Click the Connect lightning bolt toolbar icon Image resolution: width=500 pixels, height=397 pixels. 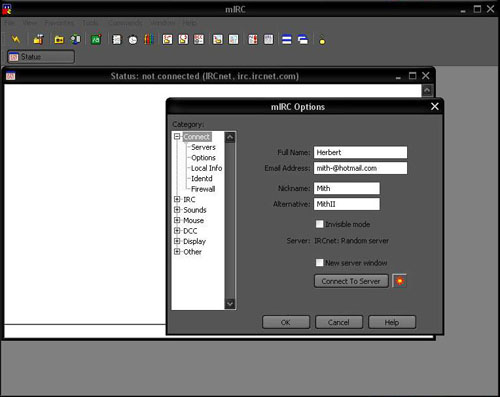tap(16, 40)
